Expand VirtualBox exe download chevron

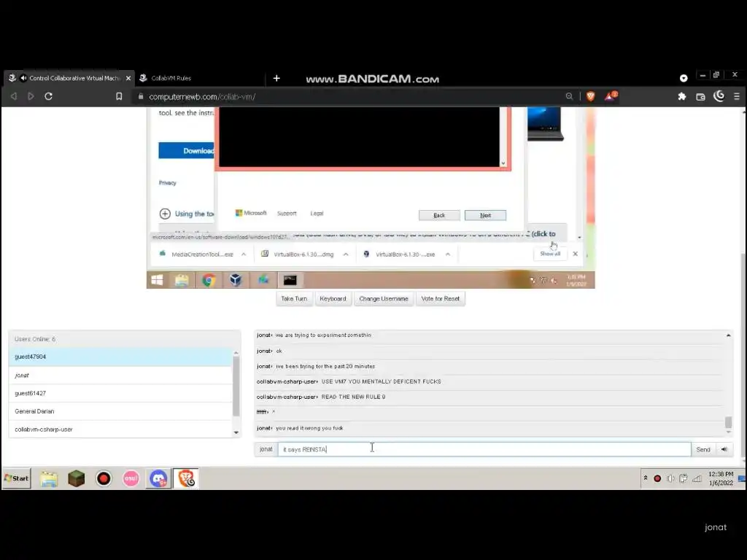point(448,254)
